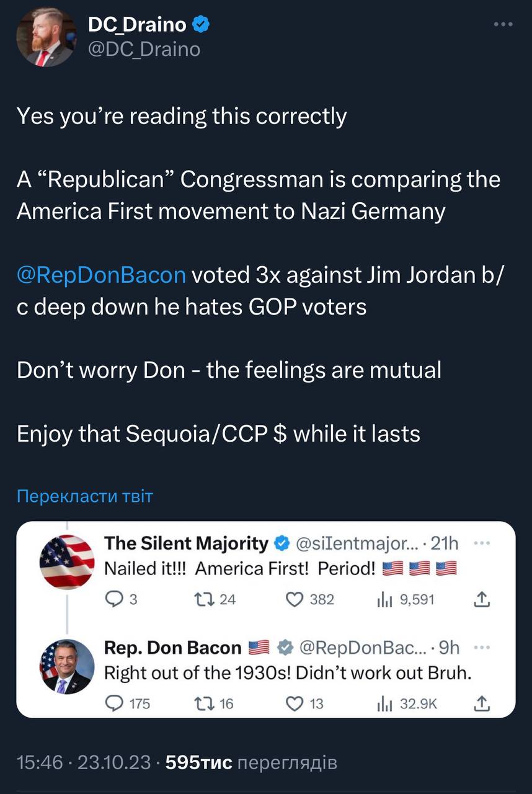
Task: Open DC_Draino profile avatar photo
Action: (45, 37)
